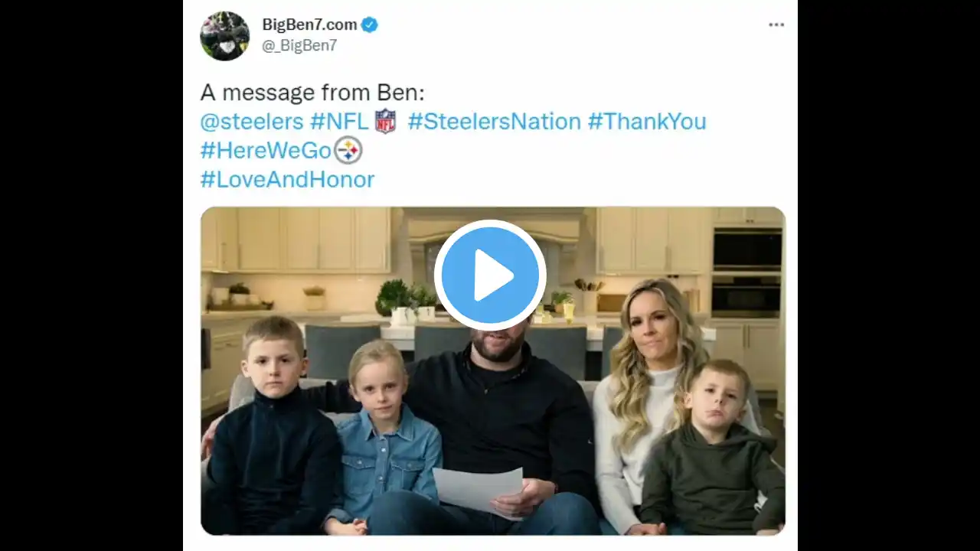The image size is (980, 551).
Task: Click the NFL shield emoji icon
Action: point(385,122)
